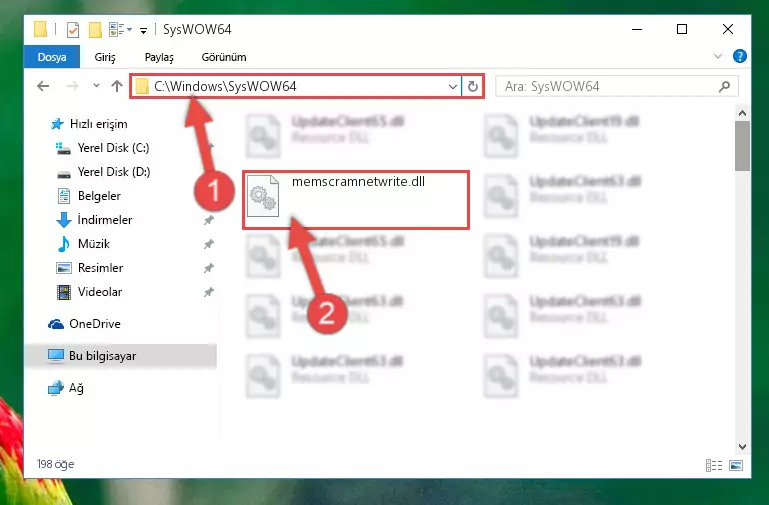Close the SysWOW64 window
The width and height of the screenshot is (769, 505).
coord(727,29)
